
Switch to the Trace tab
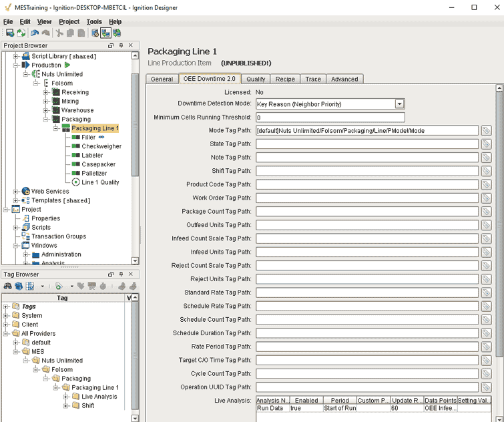click(313, 79)
